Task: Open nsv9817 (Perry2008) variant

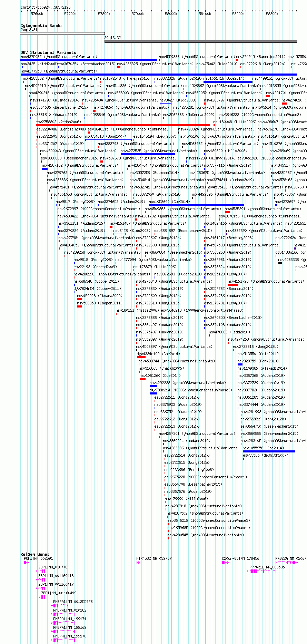Action: [x=75, y=202]
